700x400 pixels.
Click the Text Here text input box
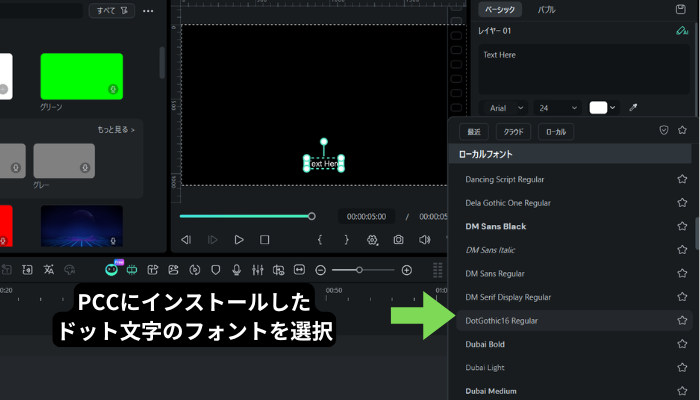point(584,69)
